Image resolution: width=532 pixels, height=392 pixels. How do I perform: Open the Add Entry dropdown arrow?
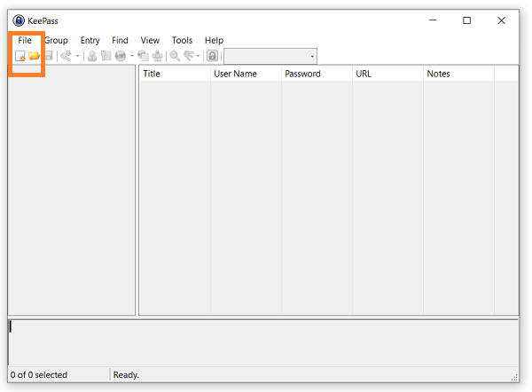[77, 56]
